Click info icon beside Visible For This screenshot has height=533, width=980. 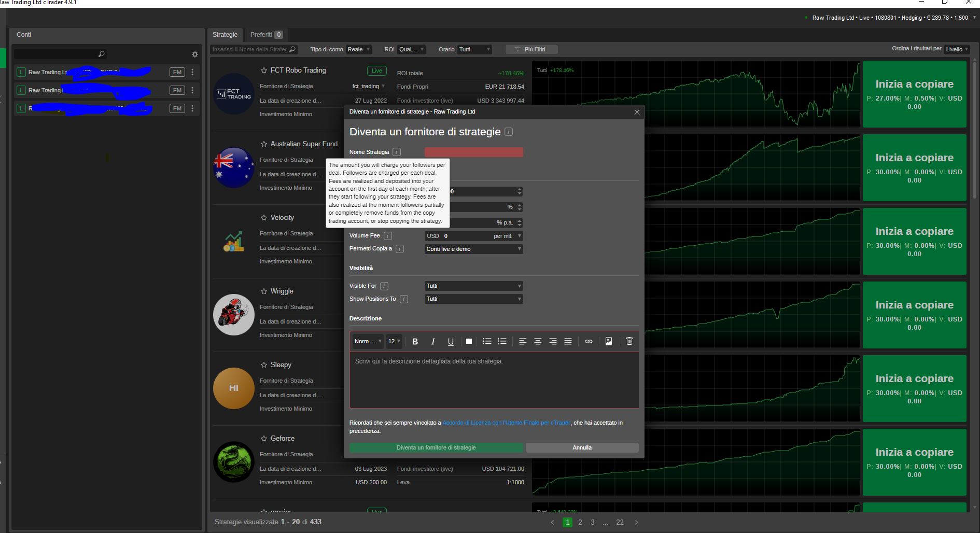click(384, 286)
